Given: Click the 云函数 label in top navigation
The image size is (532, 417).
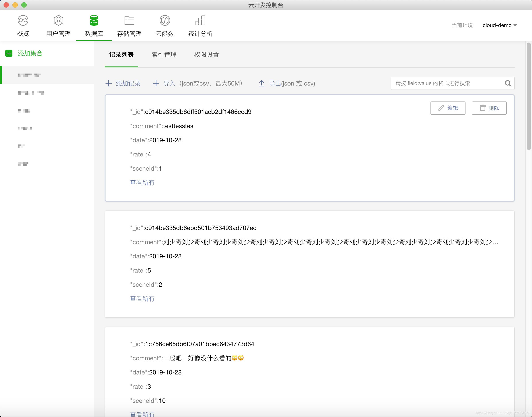Looking at the screenshot, I should [x=165, y=34].
